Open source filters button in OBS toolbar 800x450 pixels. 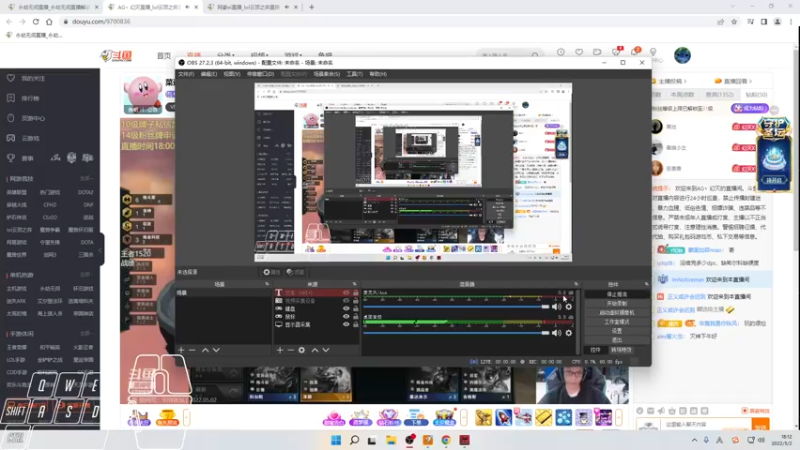coord(295,272)
